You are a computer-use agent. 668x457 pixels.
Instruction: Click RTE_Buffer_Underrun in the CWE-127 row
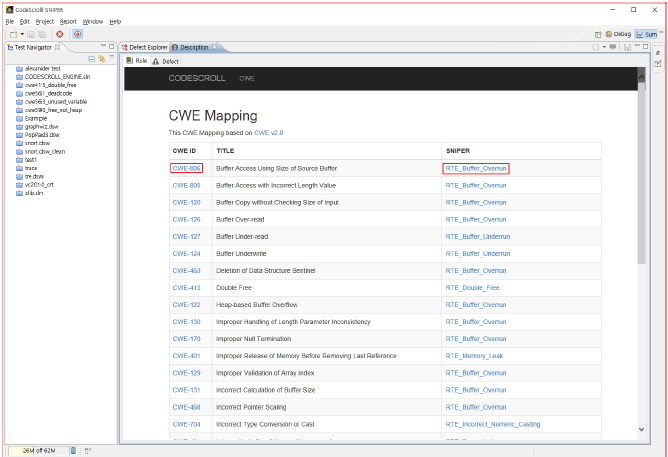coord(478,237)
